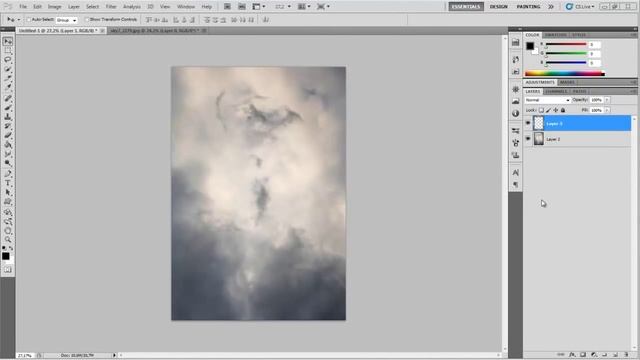Switch to the Masks tab
Viewport: 640px width, 360px height.
[x=567, y=82]
